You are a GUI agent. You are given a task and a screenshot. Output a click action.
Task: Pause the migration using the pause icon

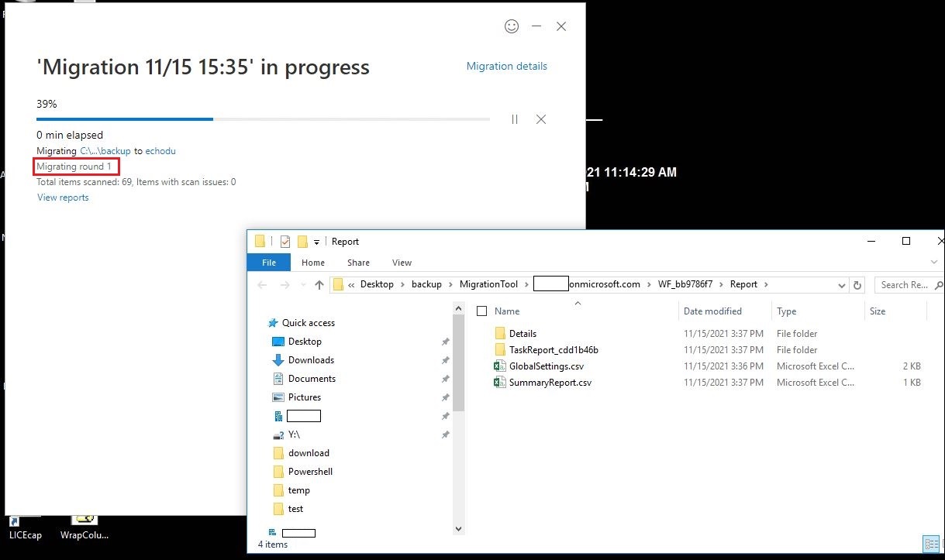[x=514, y=119]
